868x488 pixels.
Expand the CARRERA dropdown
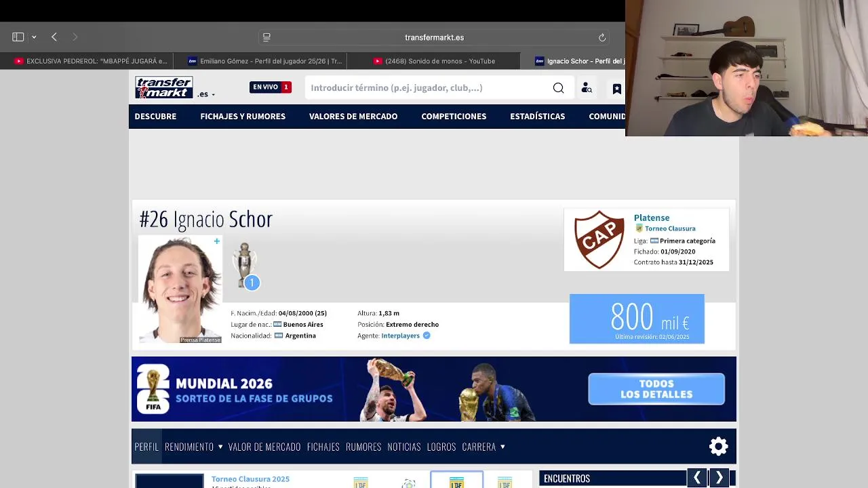point(484,447)
